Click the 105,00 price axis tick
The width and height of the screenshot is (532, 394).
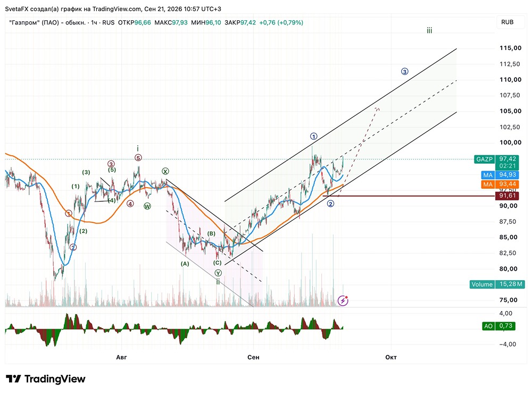click(510, 111)
